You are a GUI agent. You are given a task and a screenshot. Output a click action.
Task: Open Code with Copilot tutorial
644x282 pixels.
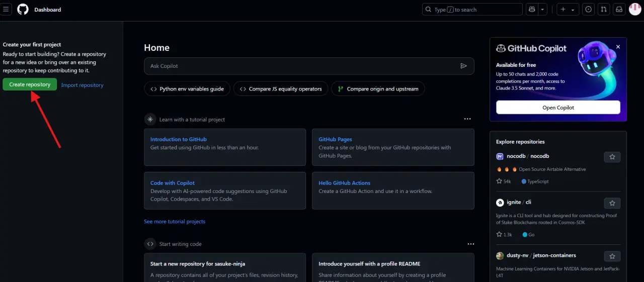coord(172,183)
